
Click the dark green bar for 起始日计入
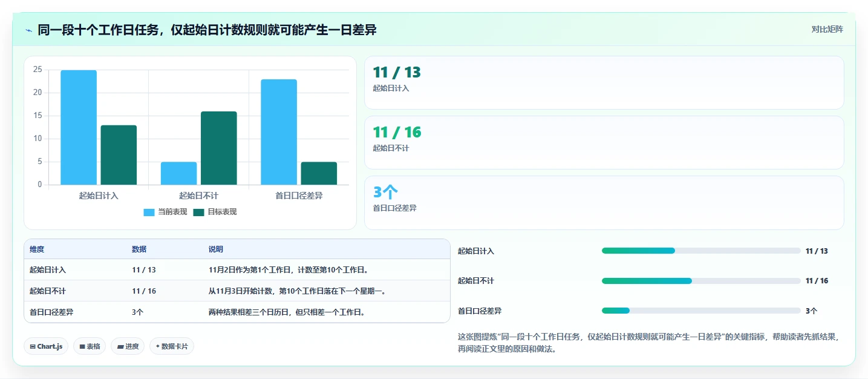(x=119, y=155)
